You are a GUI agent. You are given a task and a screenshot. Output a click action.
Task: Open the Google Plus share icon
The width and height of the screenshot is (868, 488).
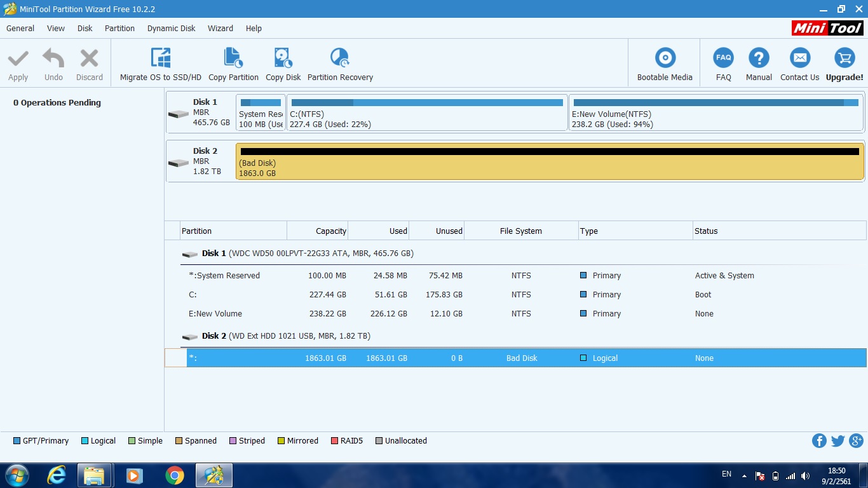pyautogui.click(x=856, y=441)
